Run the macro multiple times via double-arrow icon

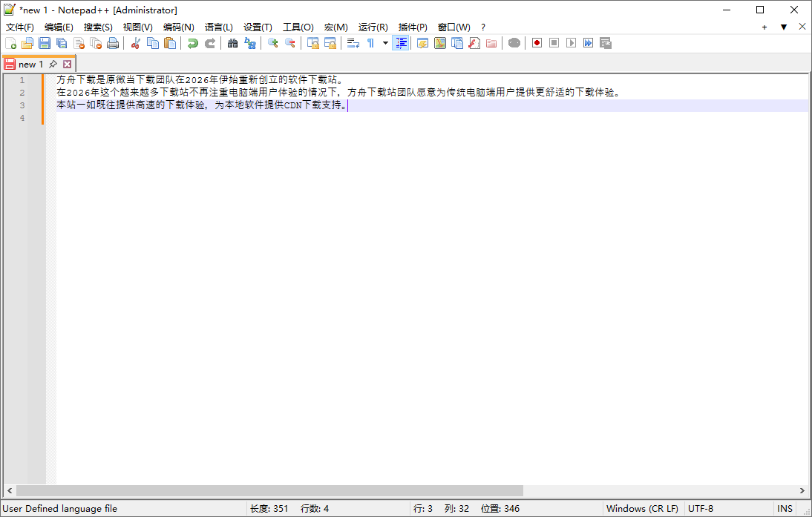click(x=588, y=43)
